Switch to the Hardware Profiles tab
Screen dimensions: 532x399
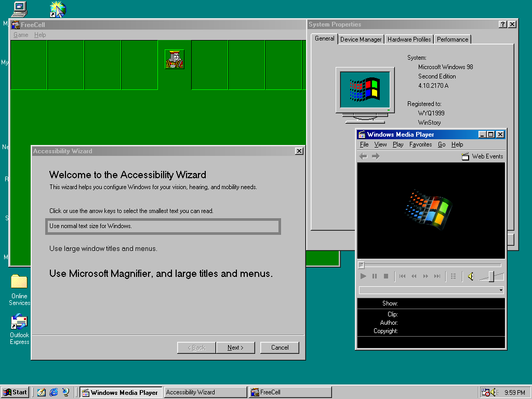pyautogui.click(x=409, y=39)
